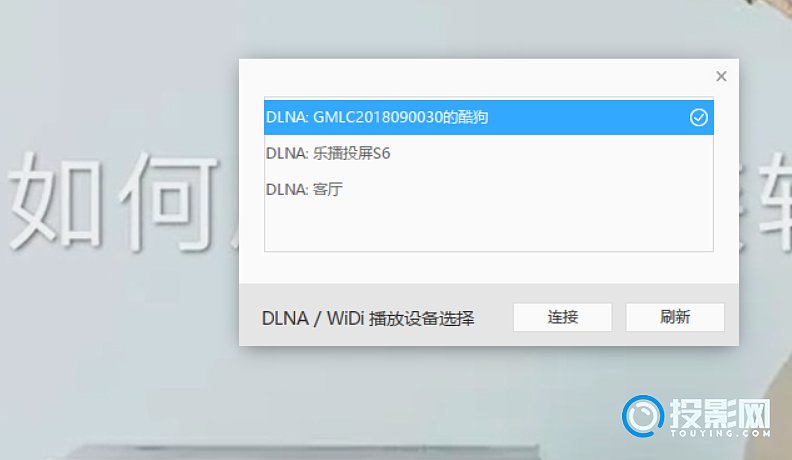Click the circled checkmark on selected device

(x=699, y=118)
